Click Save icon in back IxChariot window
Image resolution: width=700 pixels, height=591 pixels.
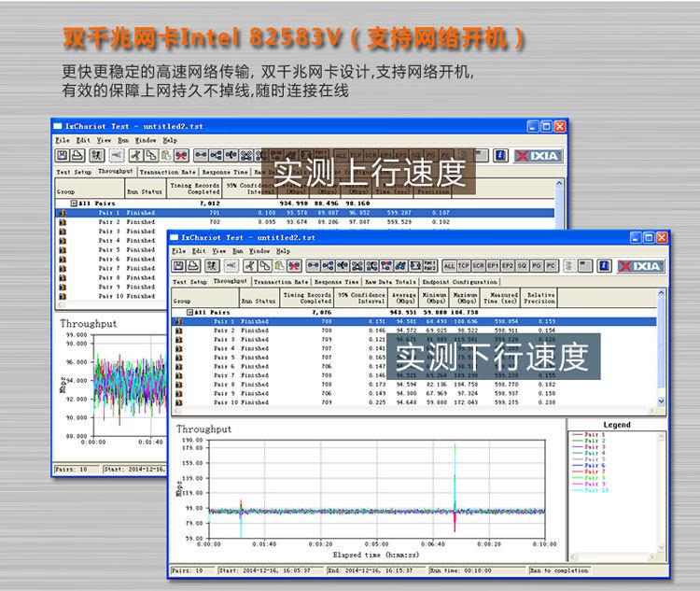(62, 155)
